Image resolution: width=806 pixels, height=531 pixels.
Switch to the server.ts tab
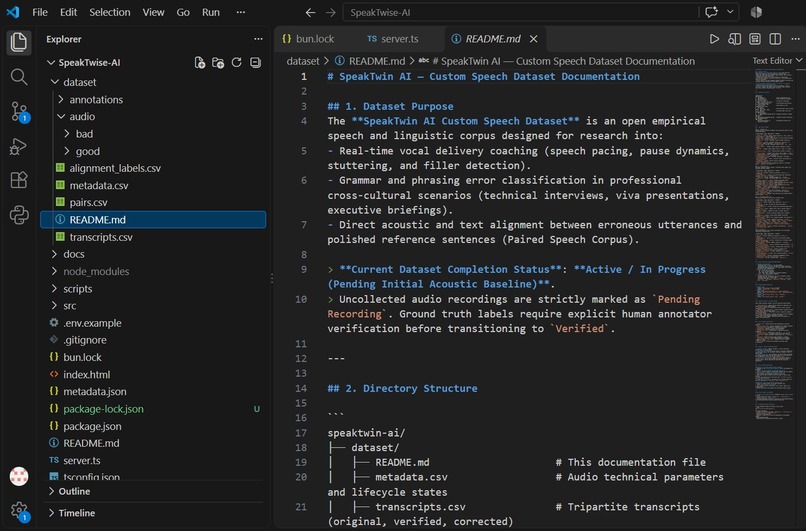393,39
